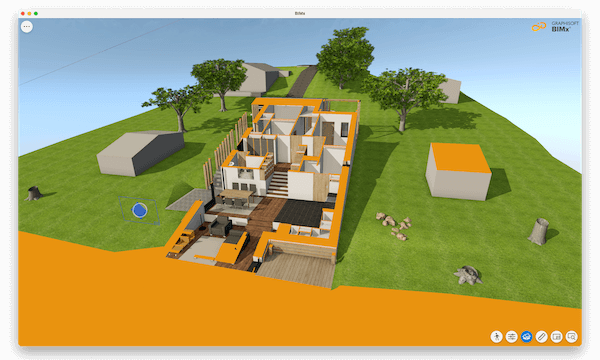Viewport: 600px width, 360px height.
Task: Open the sliders display settings button
Action: 511,337
